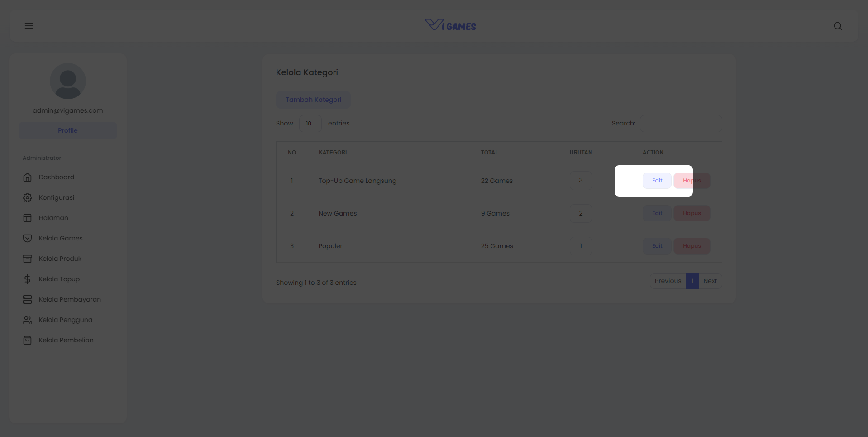Edit the Populer category

657,246
